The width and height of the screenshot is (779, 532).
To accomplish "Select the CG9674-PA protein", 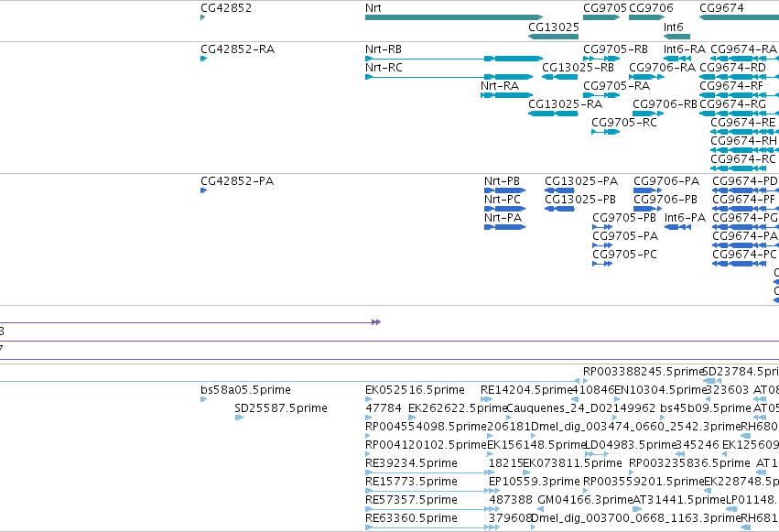I will (745, 246).
